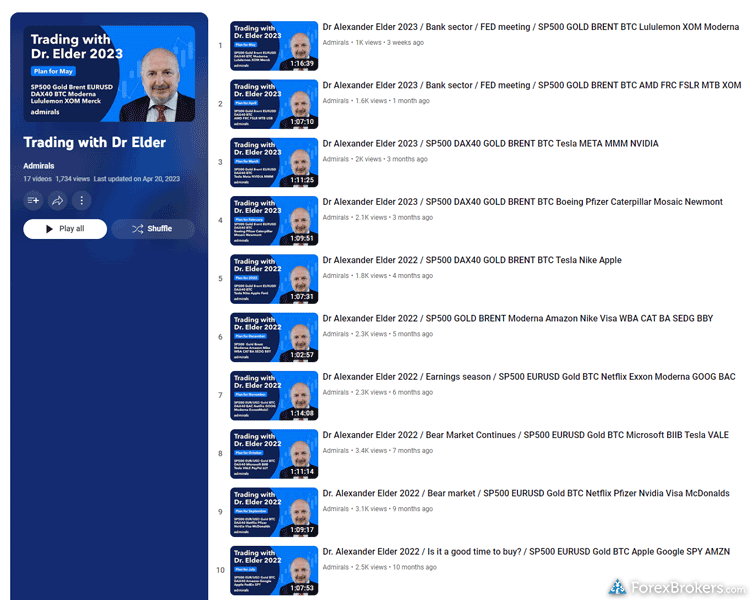Open video title mentioning WBA CAT BA SEDG BBY
The height and width of the screenshot is (600, 751).
pos(518,318)
